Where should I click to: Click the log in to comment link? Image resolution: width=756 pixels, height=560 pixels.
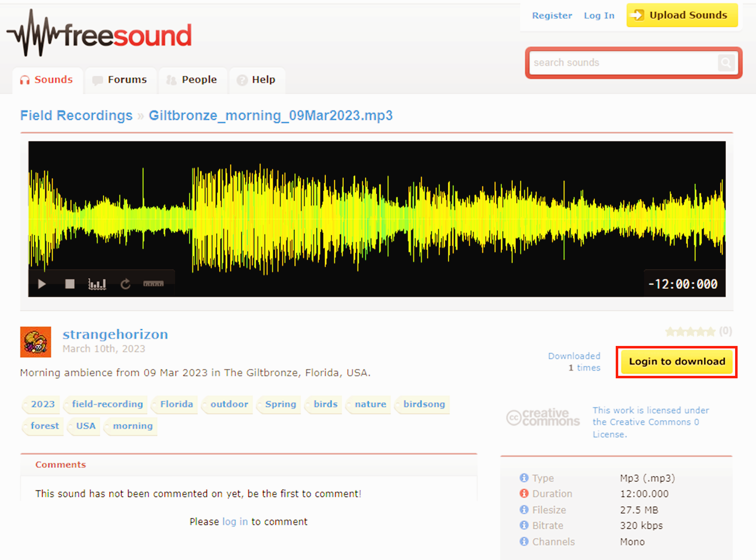click(235, 522)
